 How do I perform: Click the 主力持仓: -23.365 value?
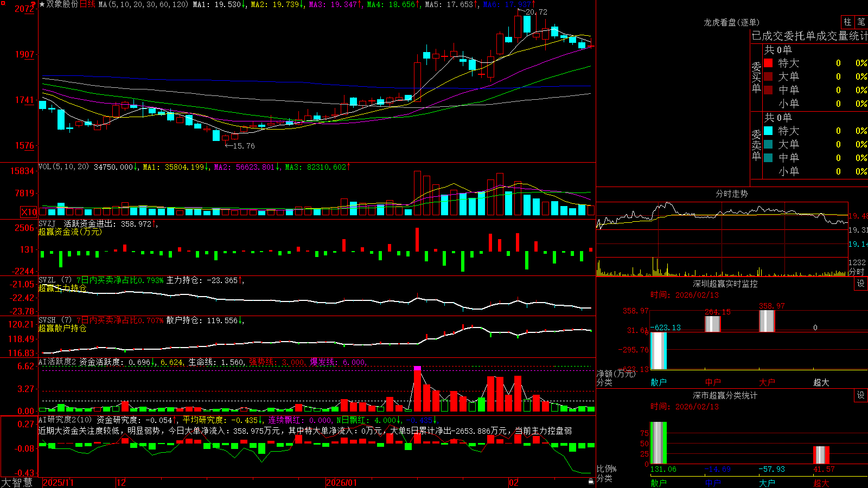(x=202, y=280)
